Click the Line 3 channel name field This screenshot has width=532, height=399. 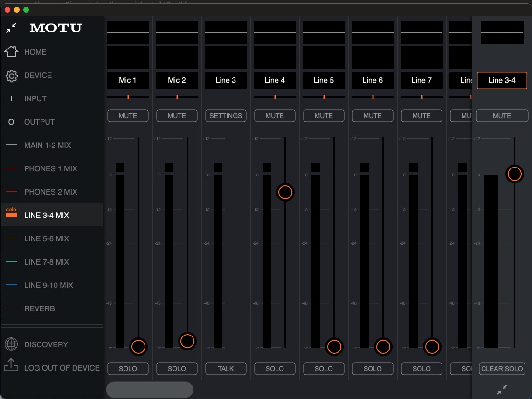pos(226,80)
